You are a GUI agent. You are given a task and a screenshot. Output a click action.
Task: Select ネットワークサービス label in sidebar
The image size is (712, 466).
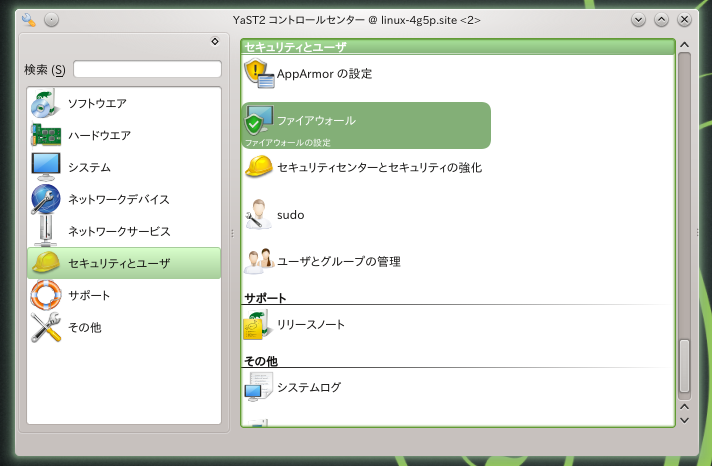tap(119, 232)
